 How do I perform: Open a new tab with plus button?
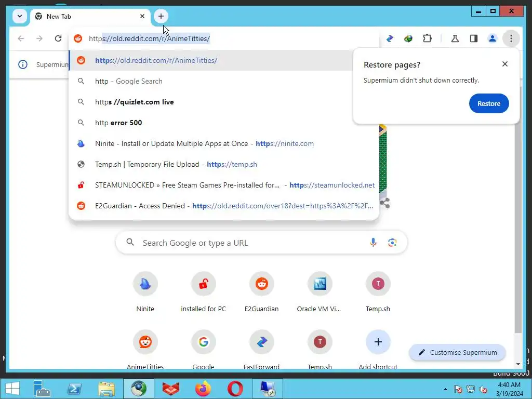[161, 16]
